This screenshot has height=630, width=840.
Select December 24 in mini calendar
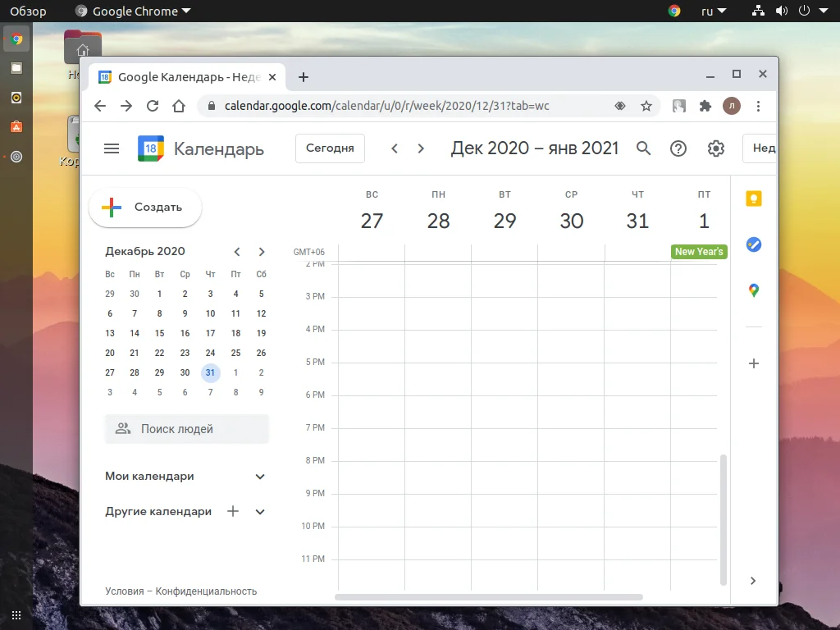pos(211,353)
